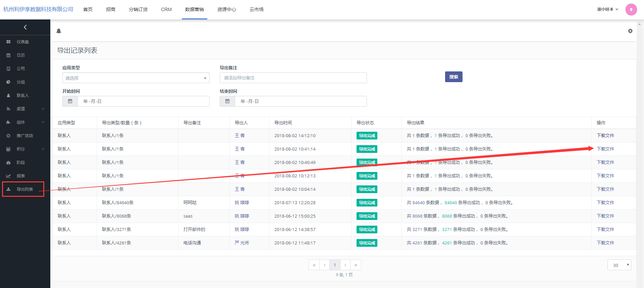Click the 开始时间 calendar icon
644x288 pixels.
tap(70, 101)
